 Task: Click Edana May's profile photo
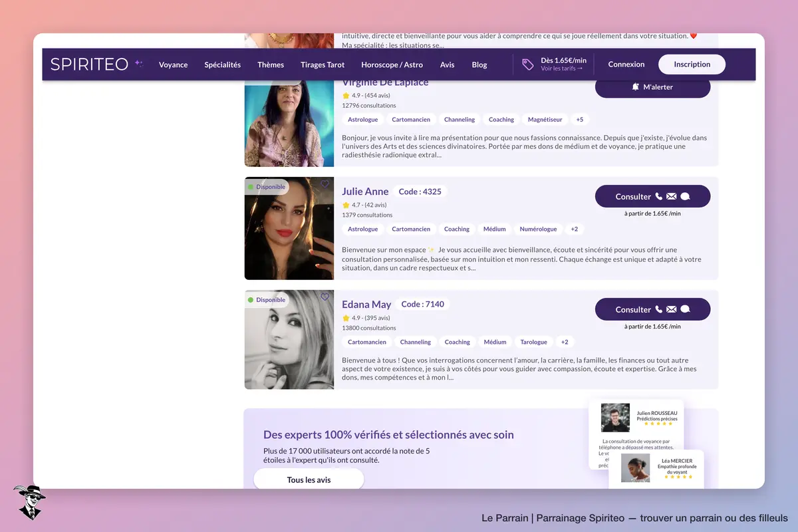(x=289, y=339)
